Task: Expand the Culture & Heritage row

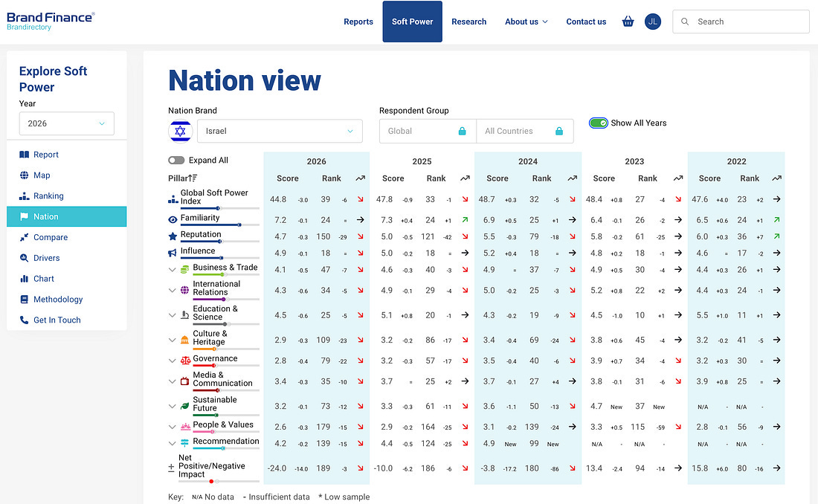Action: (x=172, y=340)
